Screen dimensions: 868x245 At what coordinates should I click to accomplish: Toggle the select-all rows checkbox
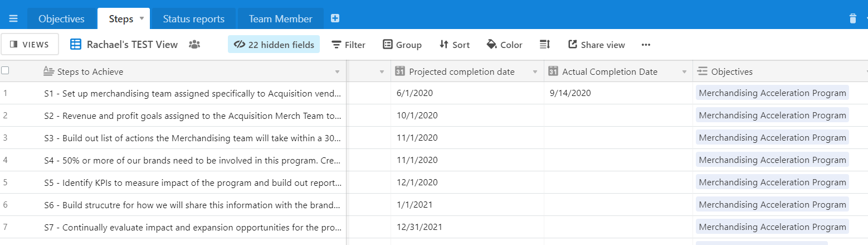point(5,70)
